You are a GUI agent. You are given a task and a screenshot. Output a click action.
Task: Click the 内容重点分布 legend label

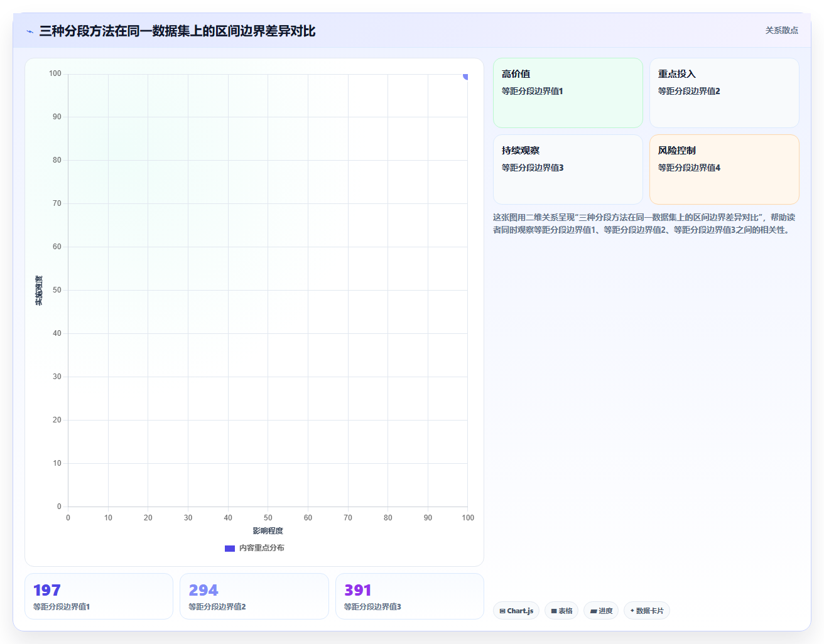[x=262, y=548]
